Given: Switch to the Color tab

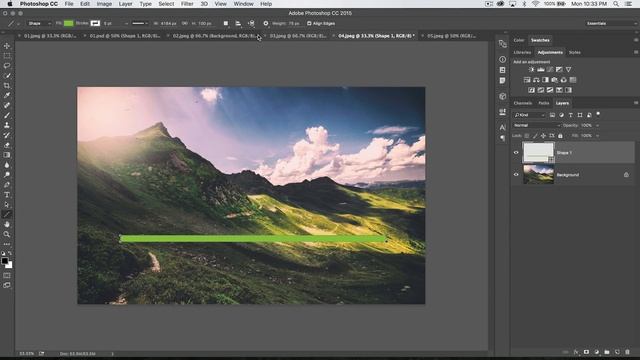Looking at the screenshot, I should click(519, 40).
